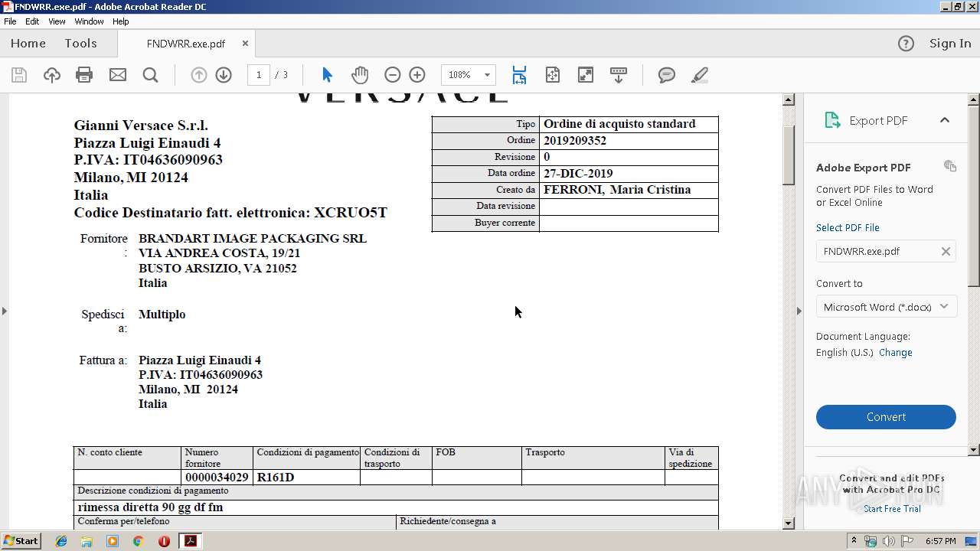Open Chrome from the taskbar
The width and height of the screenshot is (980, 551).
click(138, 541)
